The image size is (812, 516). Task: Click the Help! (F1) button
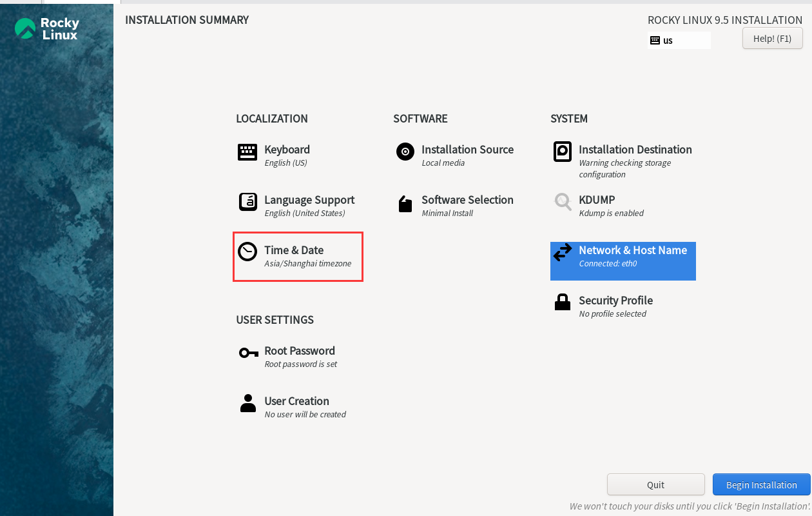coord(773,38)
